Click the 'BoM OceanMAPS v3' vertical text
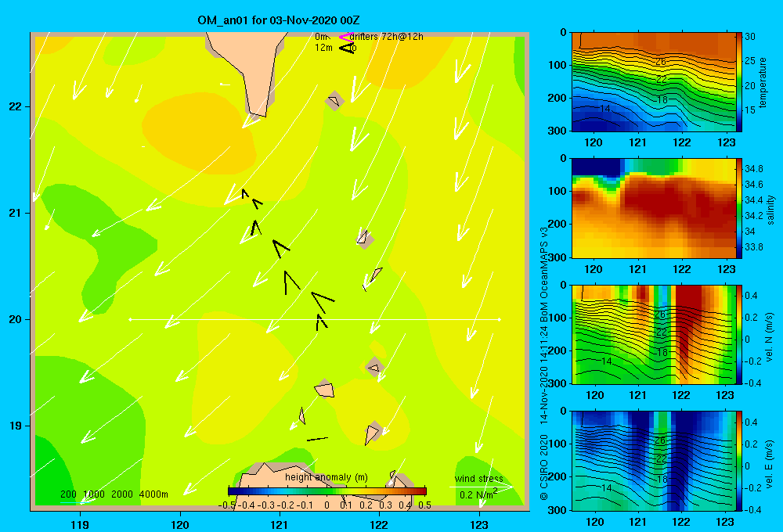 click(544, 276)
